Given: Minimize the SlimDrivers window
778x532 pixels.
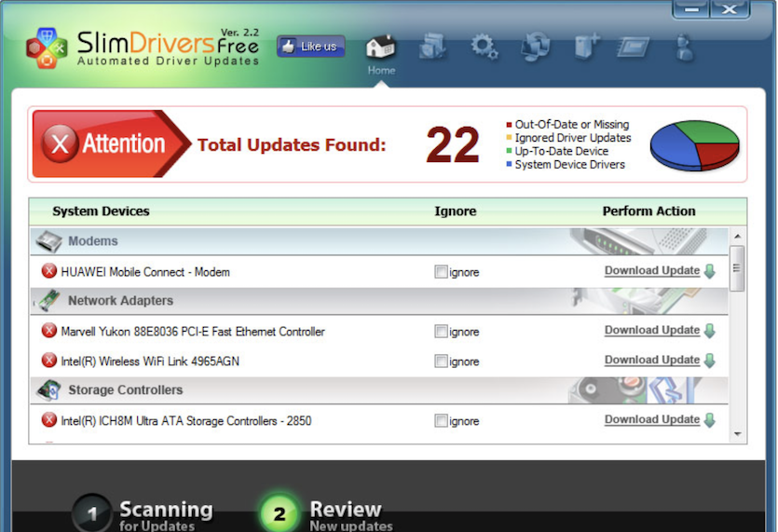Looking at the screenshot, I should (691, 9).
